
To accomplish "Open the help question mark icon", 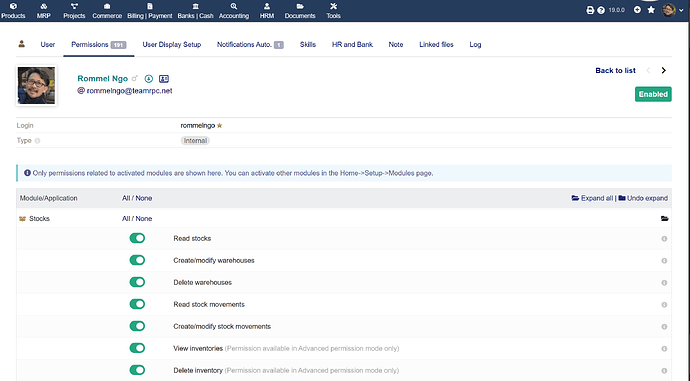I will (x=601, y=10).
